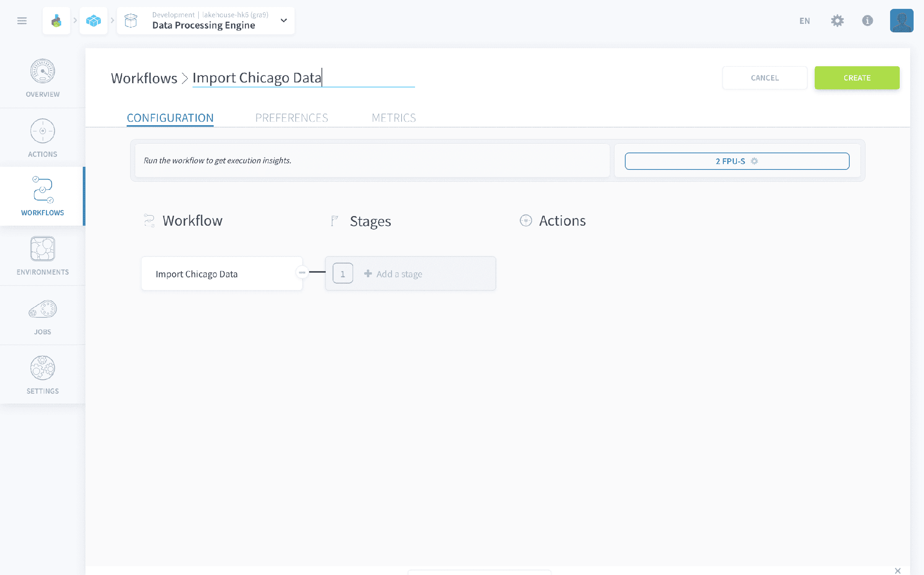Go to the platform home logo icon
The width and height of the screenshot is (924, 575).
point(57,21)
